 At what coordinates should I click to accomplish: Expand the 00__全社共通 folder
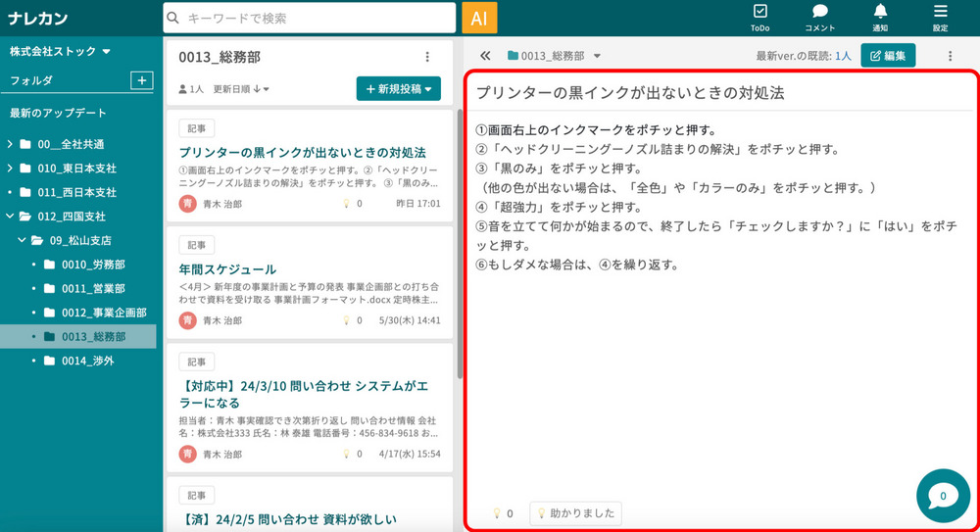(10, 144)
